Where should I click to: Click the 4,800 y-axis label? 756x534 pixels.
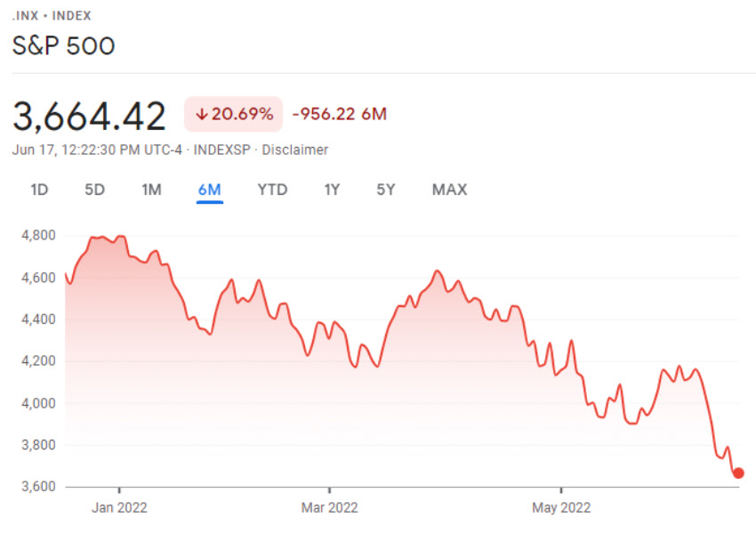[37, 236]
